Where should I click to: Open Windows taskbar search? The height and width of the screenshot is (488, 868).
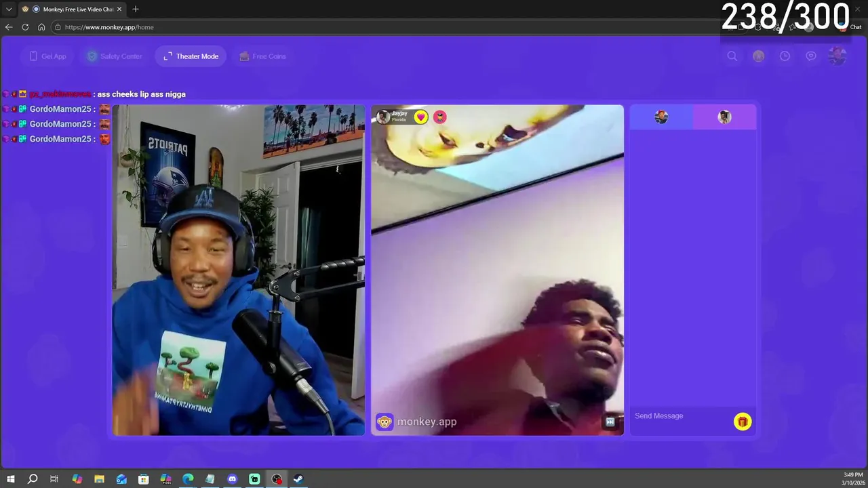[x=33, y=479]
